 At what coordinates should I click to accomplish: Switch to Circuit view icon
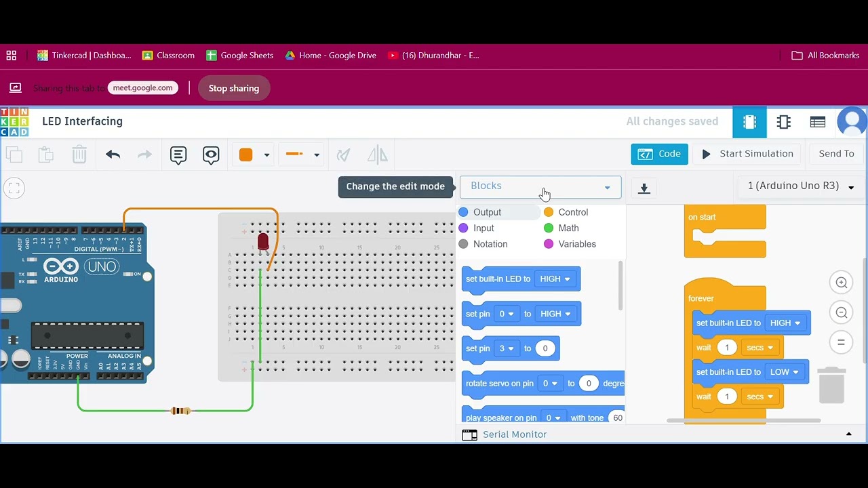(x=749, y=122)
